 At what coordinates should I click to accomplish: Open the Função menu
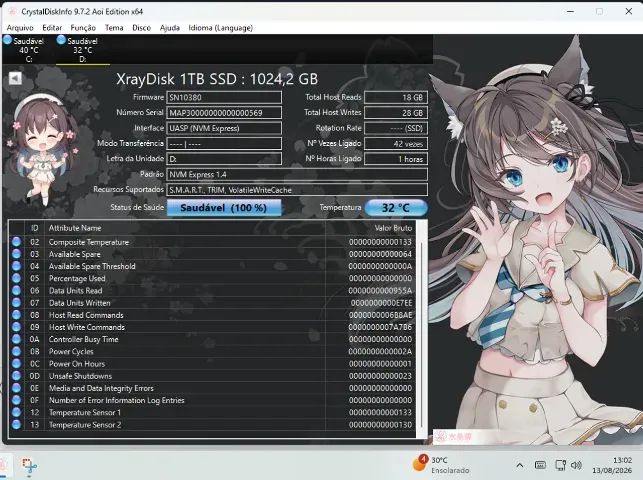point(83,28)
